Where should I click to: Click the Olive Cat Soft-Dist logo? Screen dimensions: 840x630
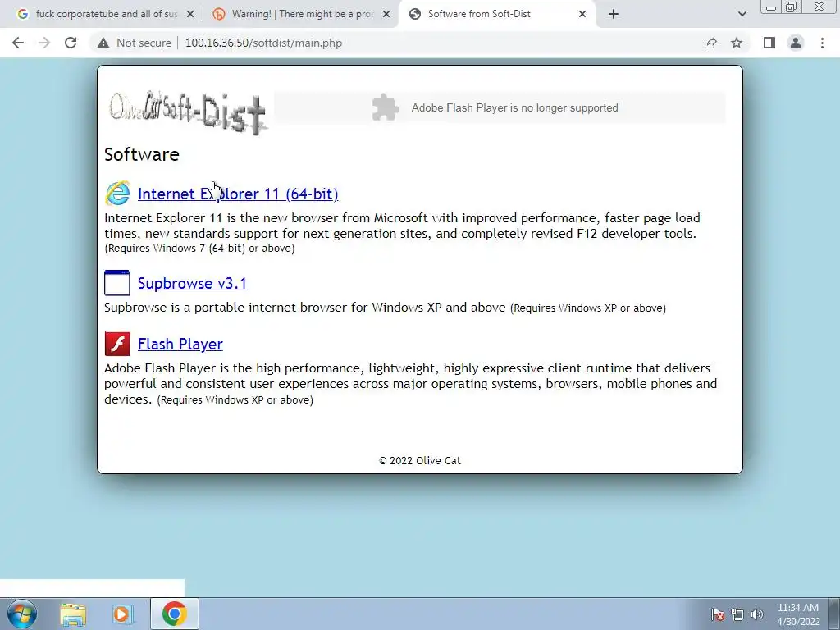click(x=188, y=112)
